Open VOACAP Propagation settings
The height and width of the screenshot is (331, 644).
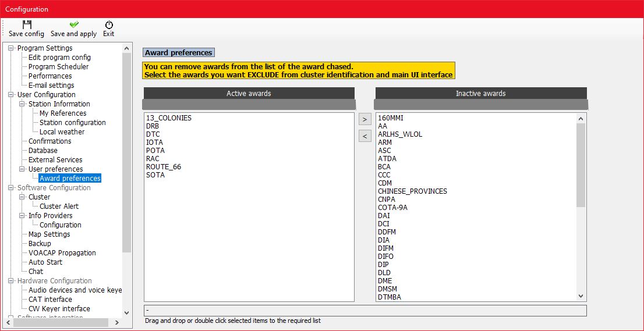[x=62, y=252]
